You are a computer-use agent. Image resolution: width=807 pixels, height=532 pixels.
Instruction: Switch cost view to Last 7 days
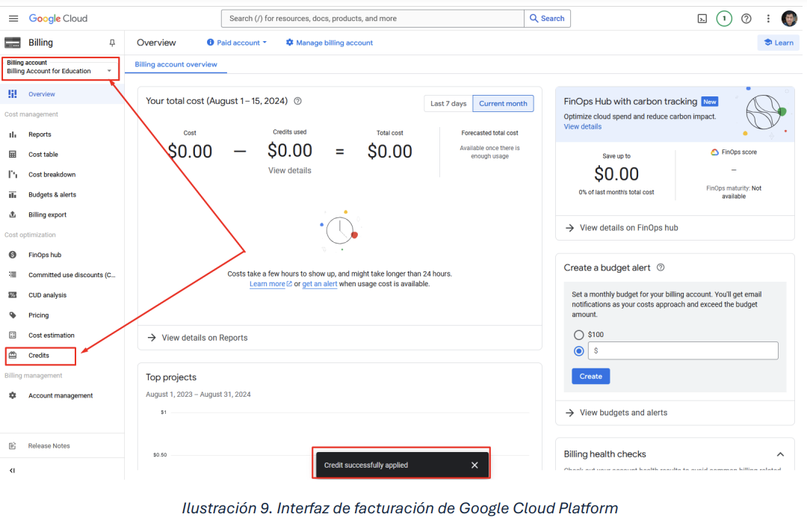(x=448, y=103)
